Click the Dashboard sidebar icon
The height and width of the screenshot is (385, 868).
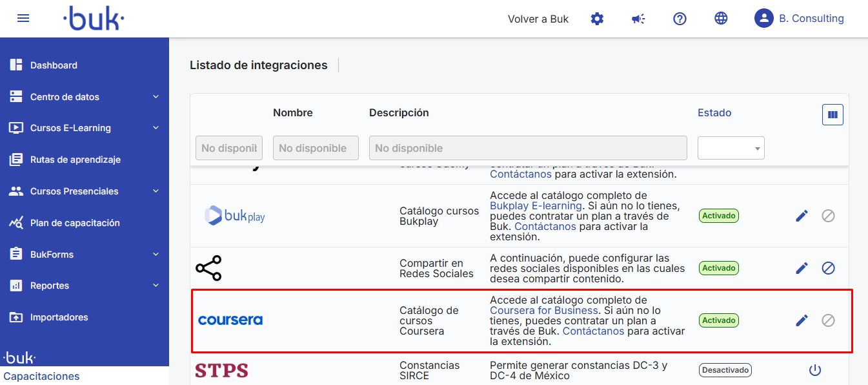pos(16,65)
